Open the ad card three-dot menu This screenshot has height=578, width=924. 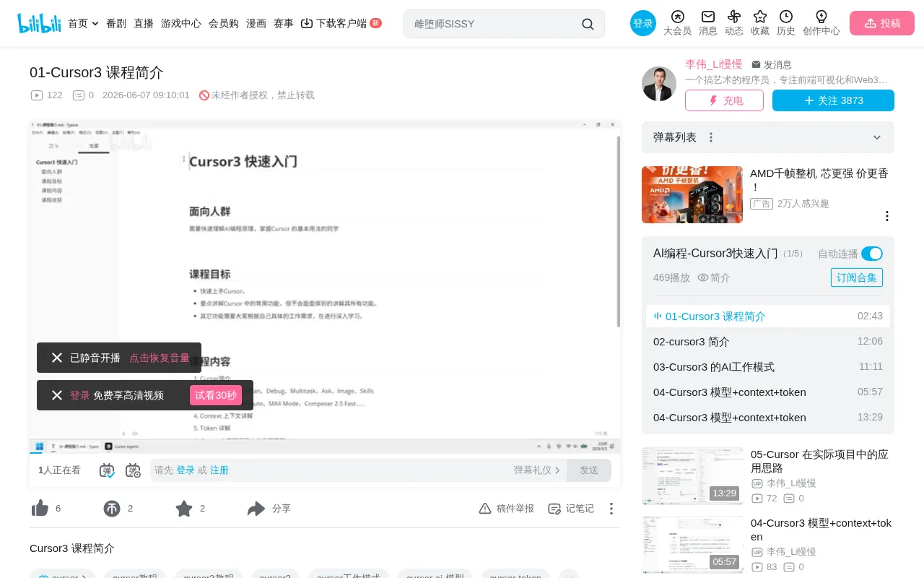pyautogui.click(x=887, y=216)
